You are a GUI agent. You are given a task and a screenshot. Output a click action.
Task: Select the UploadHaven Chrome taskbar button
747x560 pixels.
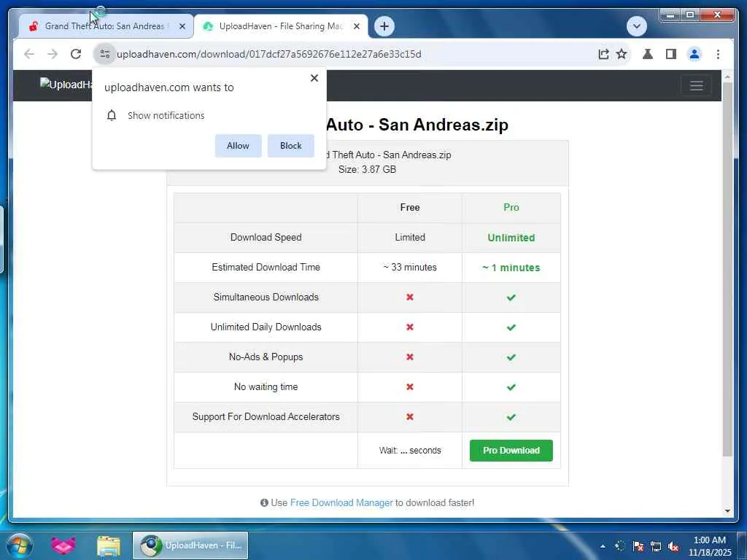tap(190, 545)
